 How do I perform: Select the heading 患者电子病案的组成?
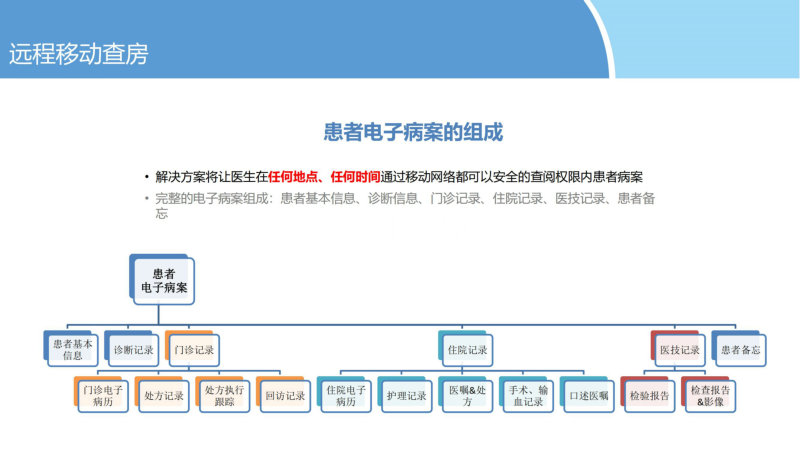tap(413, 132)
